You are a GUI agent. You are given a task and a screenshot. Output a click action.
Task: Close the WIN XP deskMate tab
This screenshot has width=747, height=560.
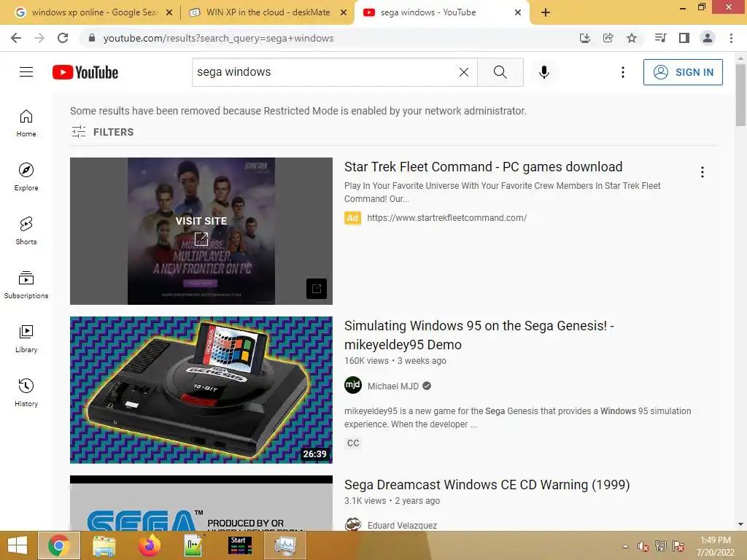coord(344,13)
